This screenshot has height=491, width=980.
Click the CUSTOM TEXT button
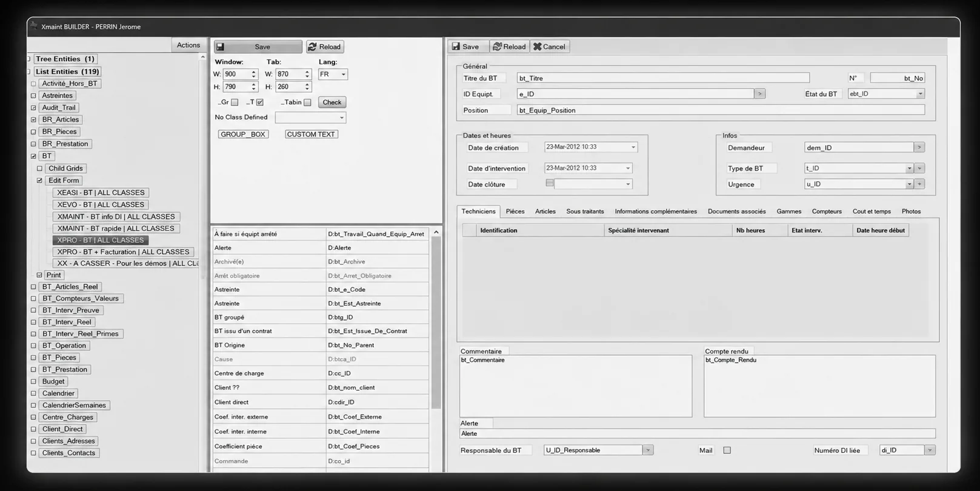(311, 135)
